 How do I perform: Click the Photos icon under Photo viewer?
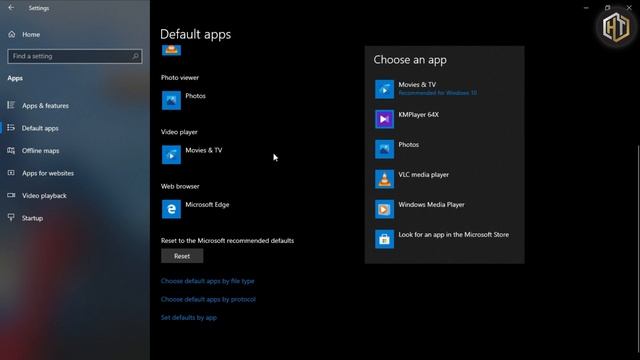coord(171,100)
